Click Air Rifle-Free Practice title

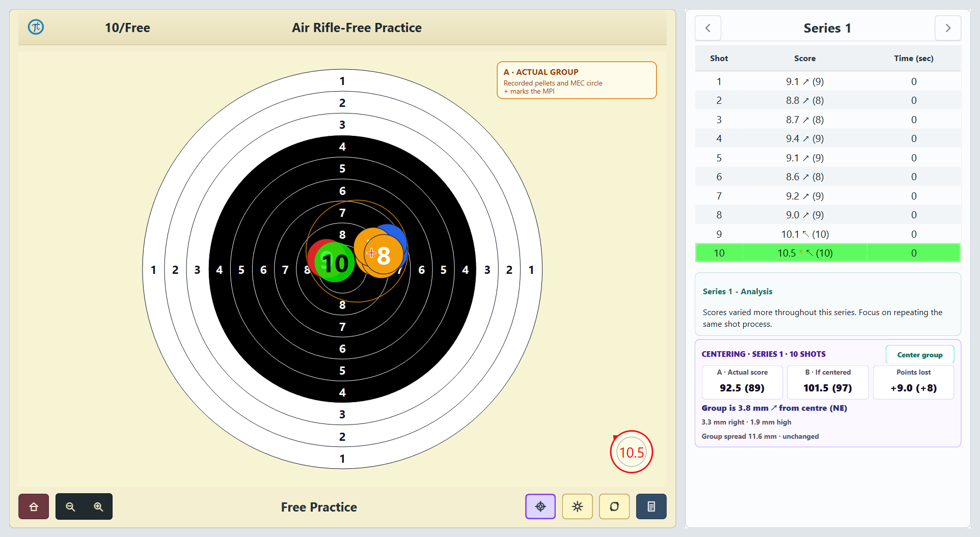click(x=357, y=27)
